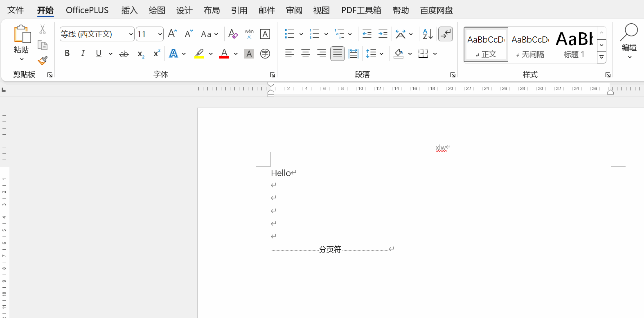Switch to the 审阅 tab

[x=294, y=10]
